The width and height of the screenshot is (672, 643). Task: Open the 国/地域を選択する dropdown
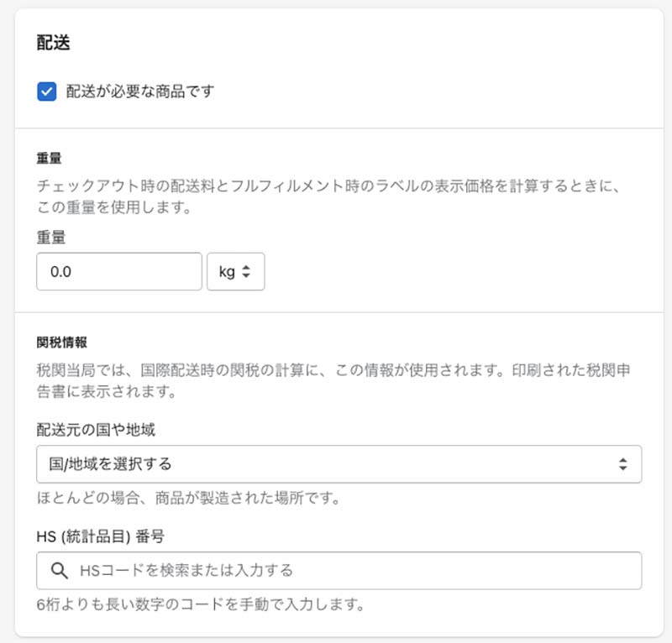tap(339, 463)
